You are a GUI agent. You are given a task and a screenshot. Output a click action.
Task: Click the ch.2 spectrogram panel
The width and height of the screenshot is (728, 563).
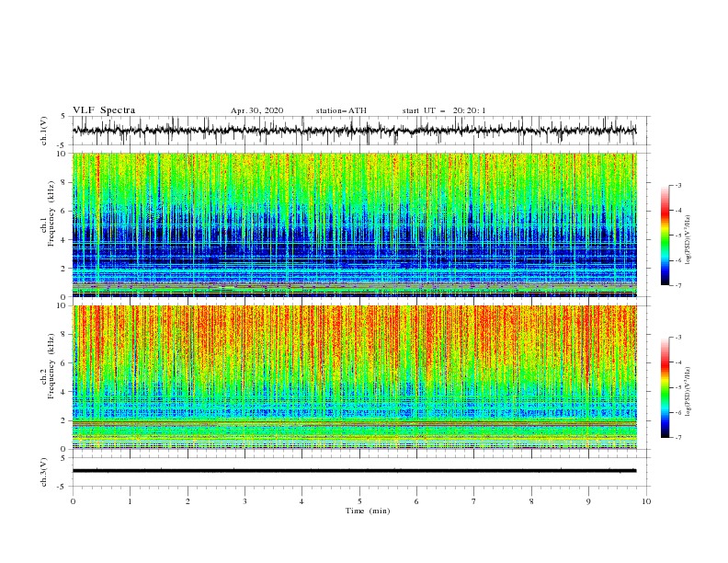tap(354, 377)
